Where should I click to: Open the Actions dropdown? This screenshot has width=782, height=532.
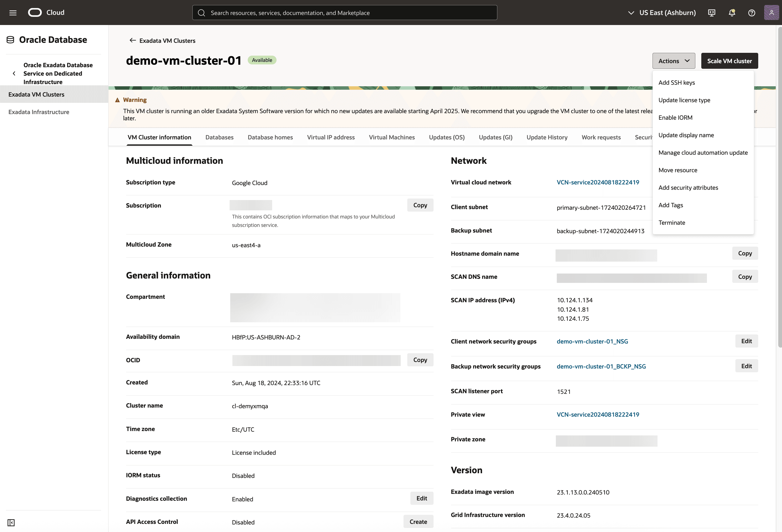pyautogui.click(x=673, y=61)
